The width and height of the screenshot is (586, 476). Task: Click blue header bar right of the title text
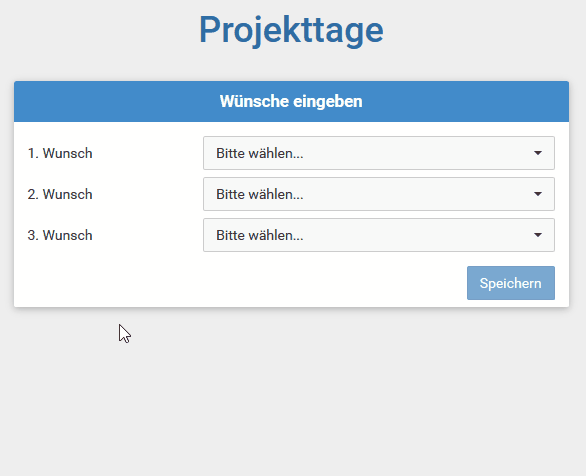(465, 101)
